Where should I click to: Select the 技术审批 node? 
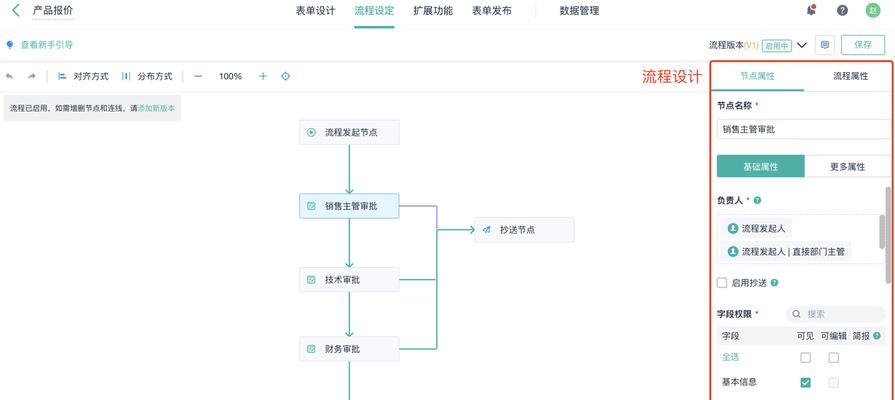349,280
